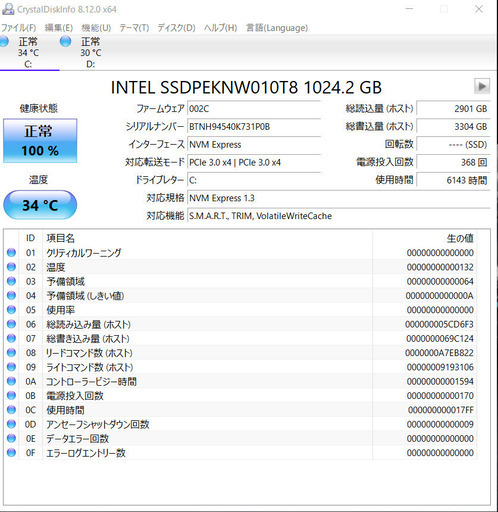Screen dimensions: 498x512
Task: Click the 生の値 column header
Action: point(460,238)
